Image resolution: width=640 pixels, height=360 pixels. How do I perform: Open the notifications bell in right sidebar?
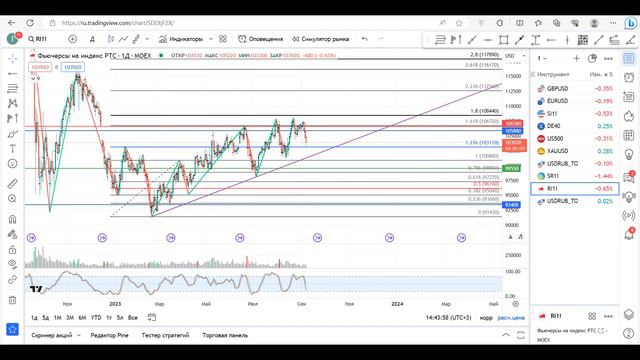(629, 234)
